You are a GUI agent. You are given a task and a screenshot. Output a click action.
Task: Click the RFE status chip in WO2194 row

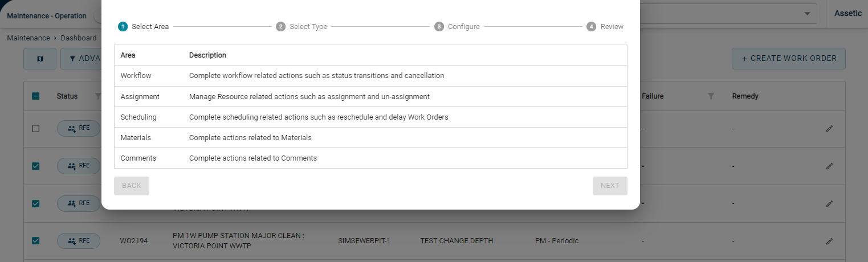tap(79, 241)
